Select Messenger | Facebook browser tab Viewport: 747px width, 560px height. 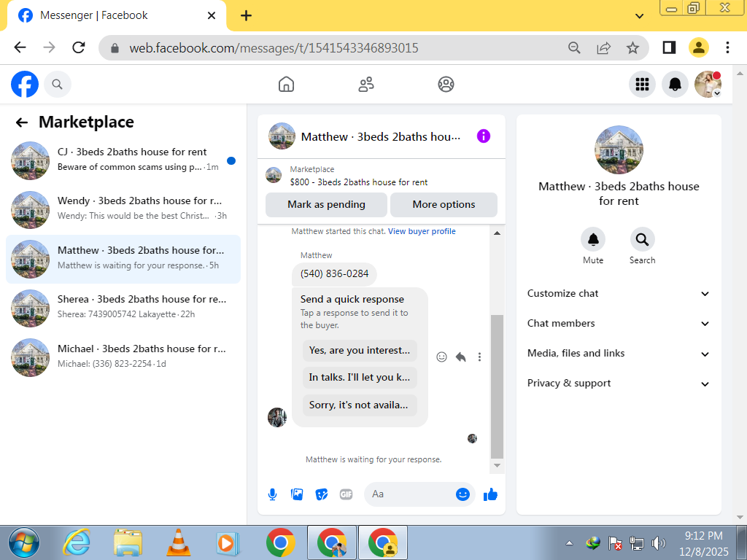click(117, 16)
